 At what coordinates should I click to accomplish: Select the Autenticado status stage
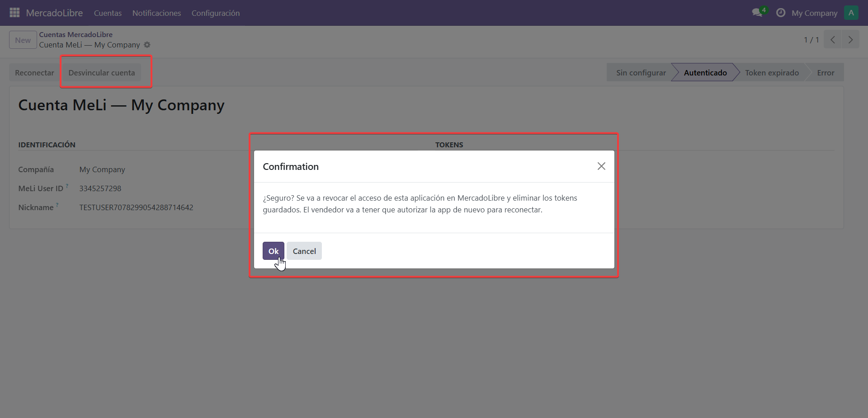pyautogui.click(x=705, y=73)
